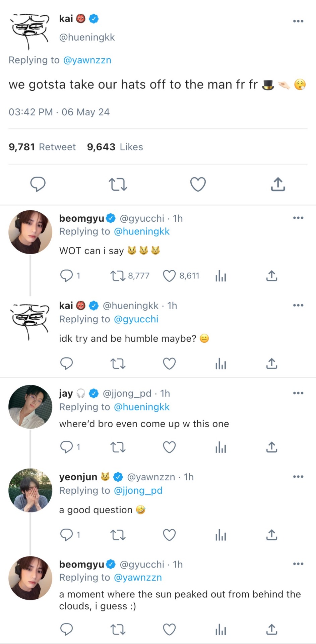Like jay's where'd bro reply
316x644 pixels.
point(169,447)
